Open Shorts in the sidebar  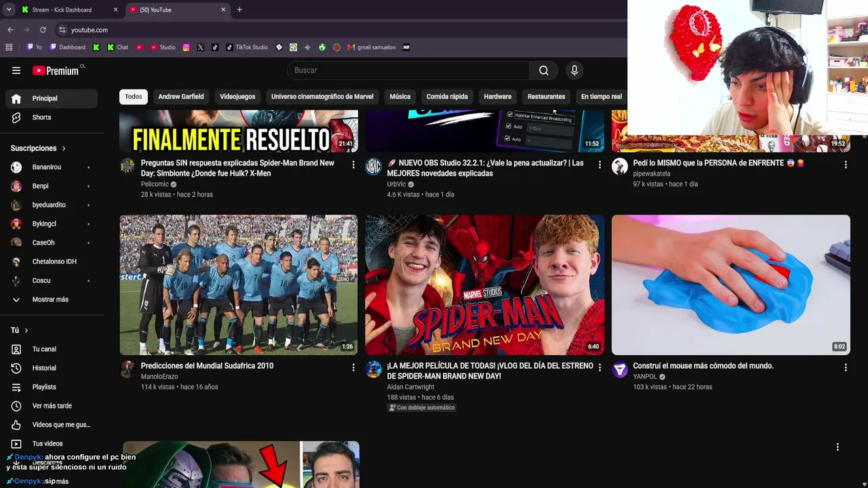(52, 117)
